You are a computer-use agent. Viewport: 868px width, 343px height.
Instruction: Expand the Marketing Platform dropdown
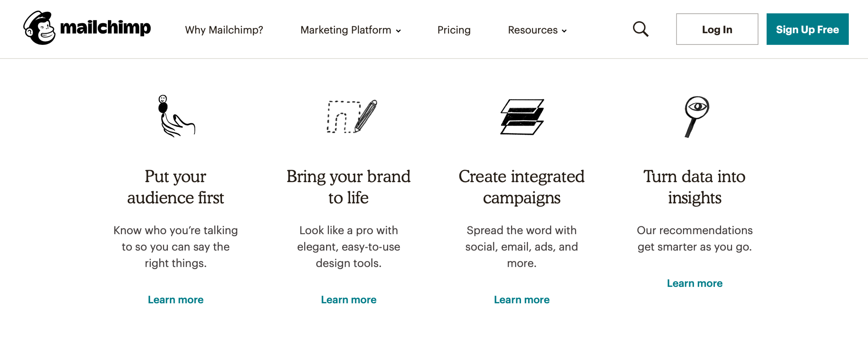click(x=346, y=30)
